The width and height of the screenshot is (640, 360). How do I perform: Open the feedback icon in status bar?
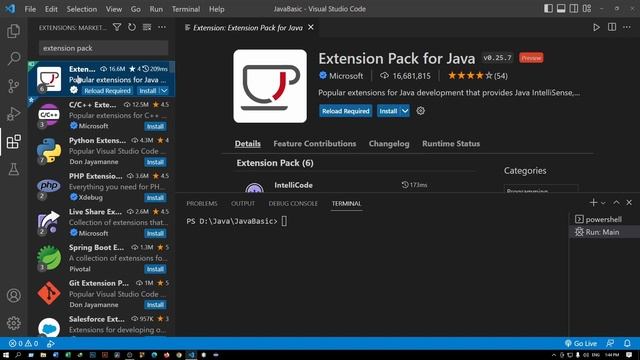(x=610, y=343)
